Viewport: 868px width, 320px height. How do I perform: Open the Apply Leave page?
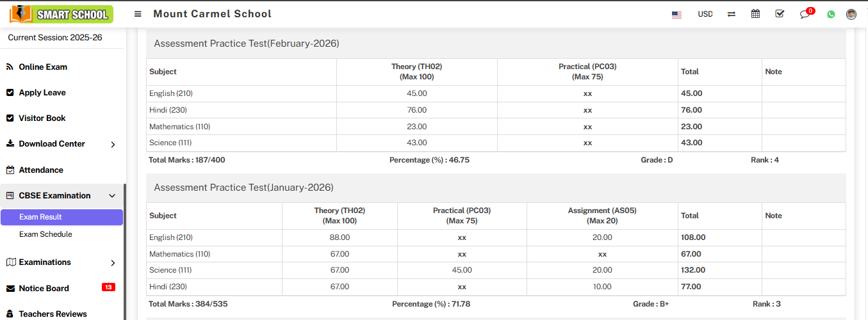point(42,93)
